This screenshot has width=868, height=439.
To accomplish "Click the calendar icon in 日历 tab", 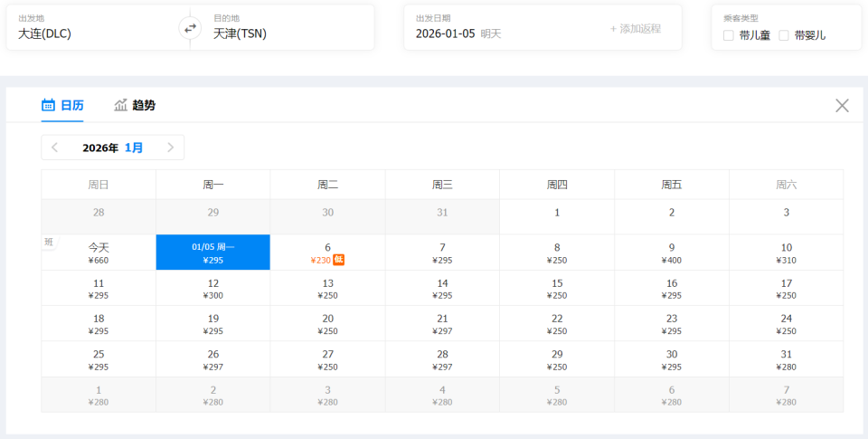I will point(49,105).
